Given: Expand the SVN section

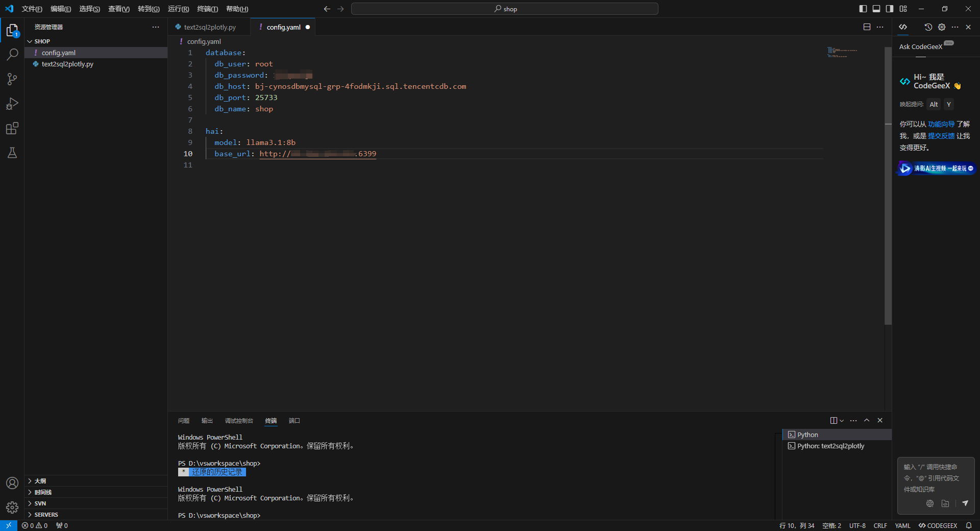Looking at the screenshot, I should tap(96, 503).
